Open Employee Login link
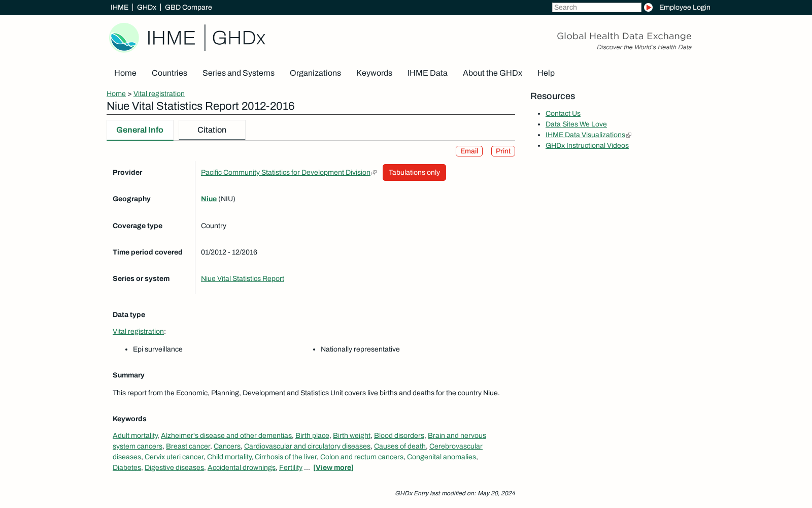Screen dimensions: 812x508 685,7
